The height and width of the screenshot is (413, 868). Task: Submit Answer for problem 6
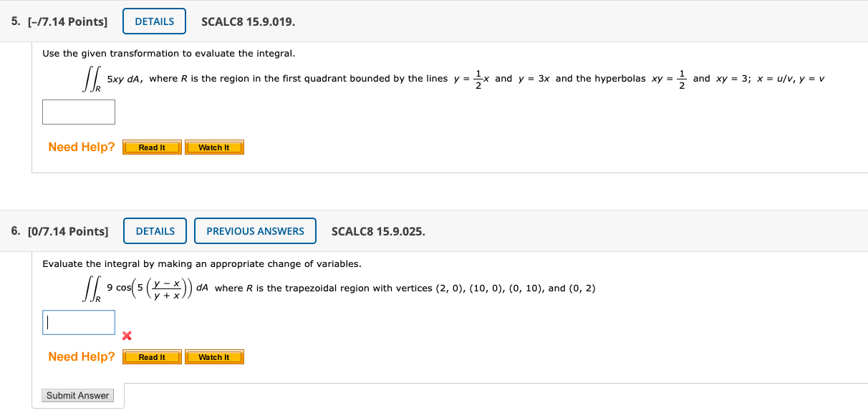78,395
